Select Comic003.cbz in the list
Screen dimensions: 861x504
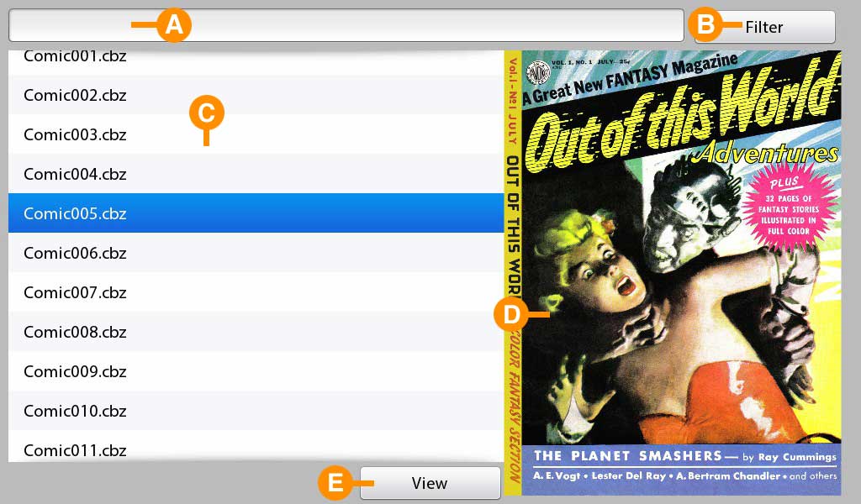click(x=256, y=134)
